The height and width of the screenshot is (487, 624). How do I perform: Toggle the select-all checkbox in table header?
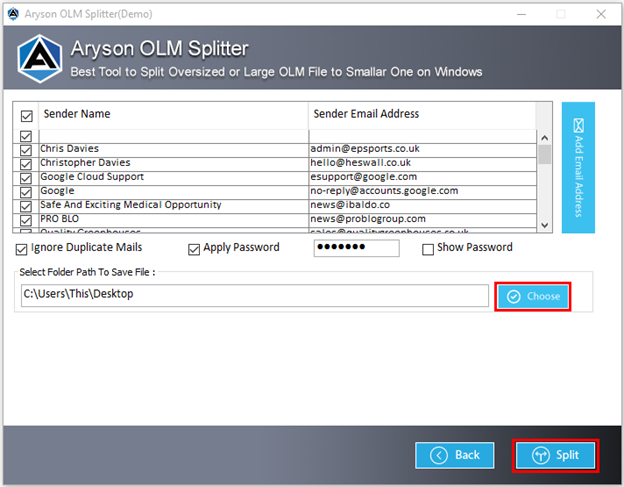click(x=26, y=116)
